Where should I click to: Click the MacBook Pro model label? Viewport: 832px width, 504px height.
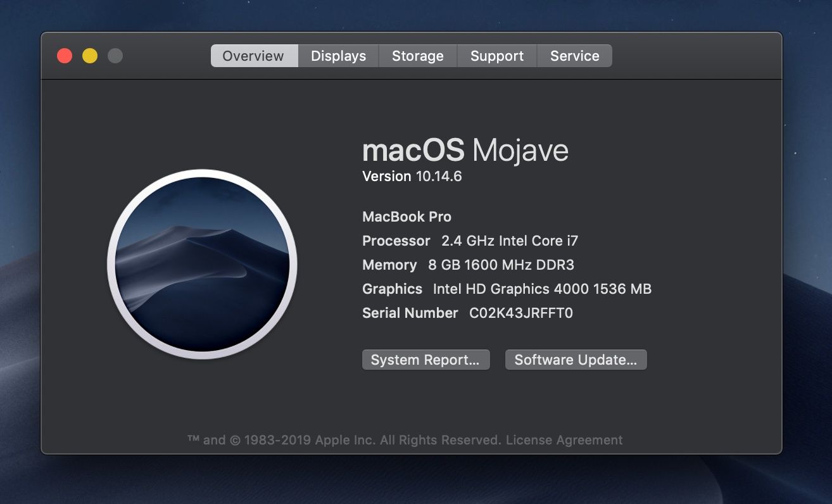click(x=407, y=217)
